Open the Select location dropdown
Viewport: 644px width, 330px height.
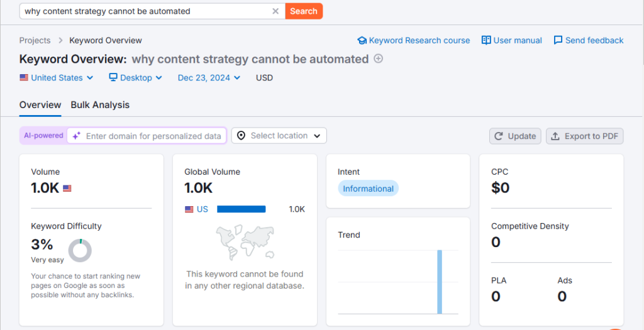[279, 136]
